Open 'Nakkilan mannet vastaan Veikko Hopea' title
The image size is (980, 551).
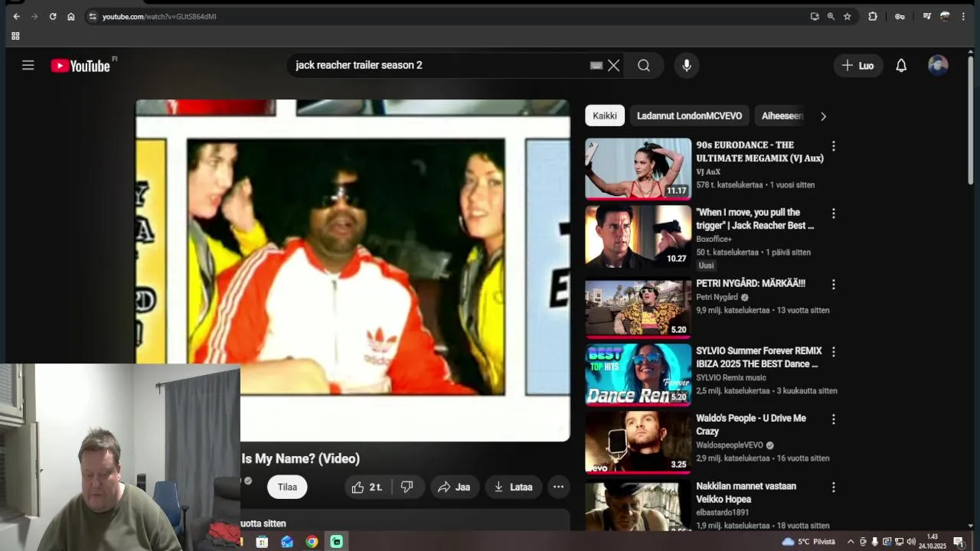[x=746, y=493]
